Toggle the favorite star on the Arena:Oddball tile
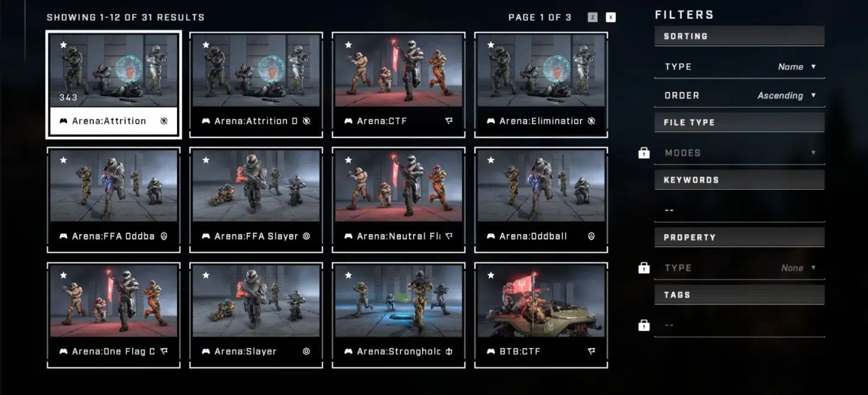This screenshot has width=868, height=395. 491,160
